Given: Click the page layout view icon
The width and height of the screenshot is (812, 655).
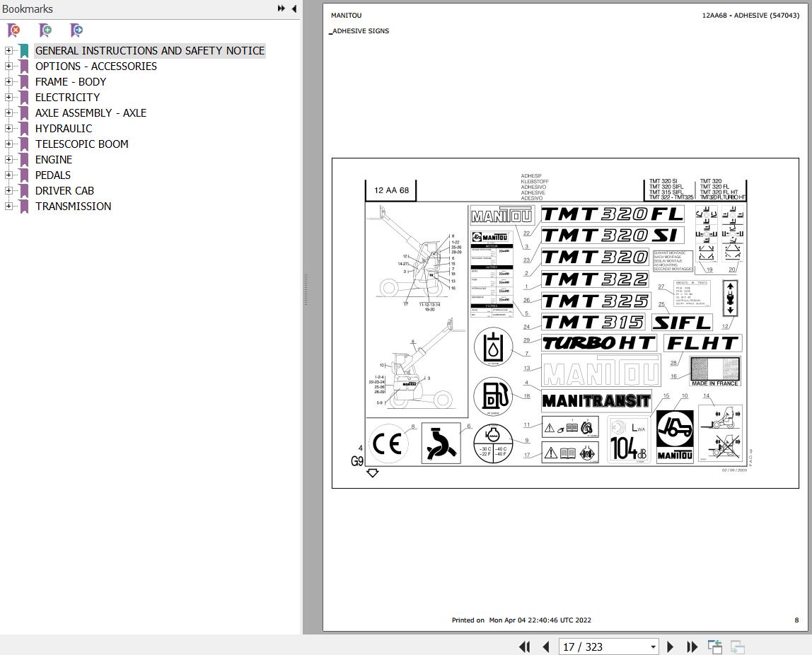Looking at the screenshot, I should (715, 647).
